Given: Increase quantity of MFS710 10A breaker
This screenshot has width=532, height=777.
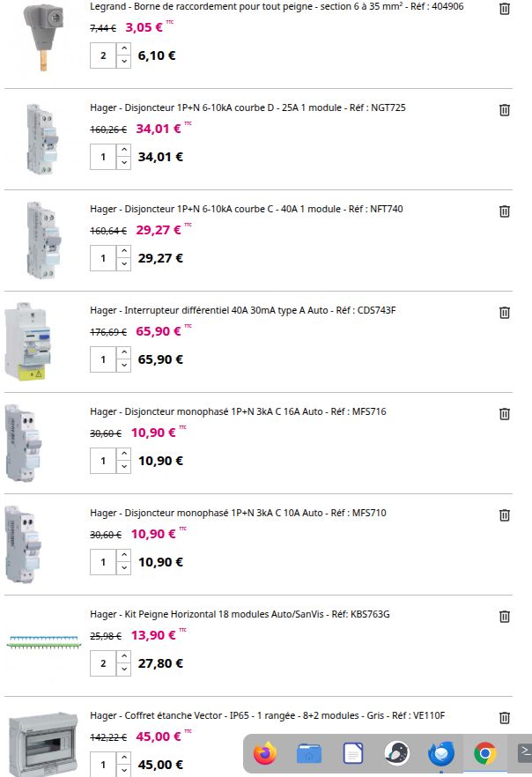Looking at the screenshot, I should click(124, 556).
